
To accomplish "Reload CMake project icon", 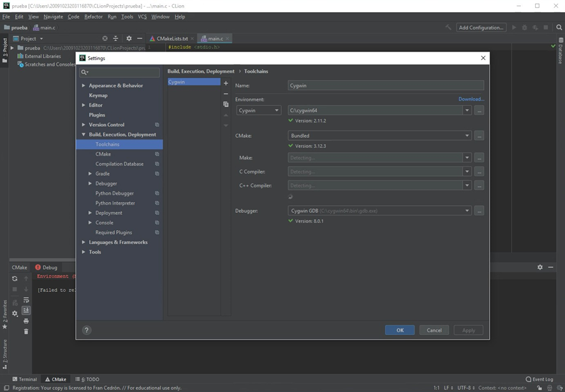I will [15, 279].
